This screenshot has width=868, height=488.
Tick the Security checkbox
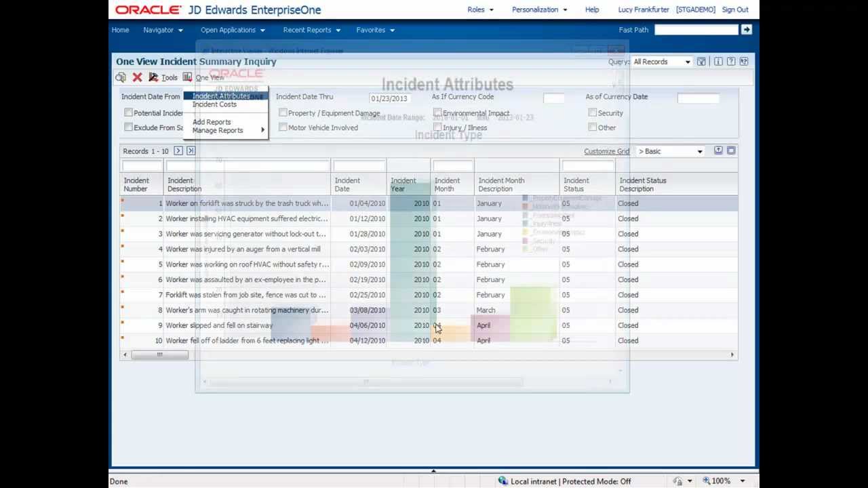592,113
